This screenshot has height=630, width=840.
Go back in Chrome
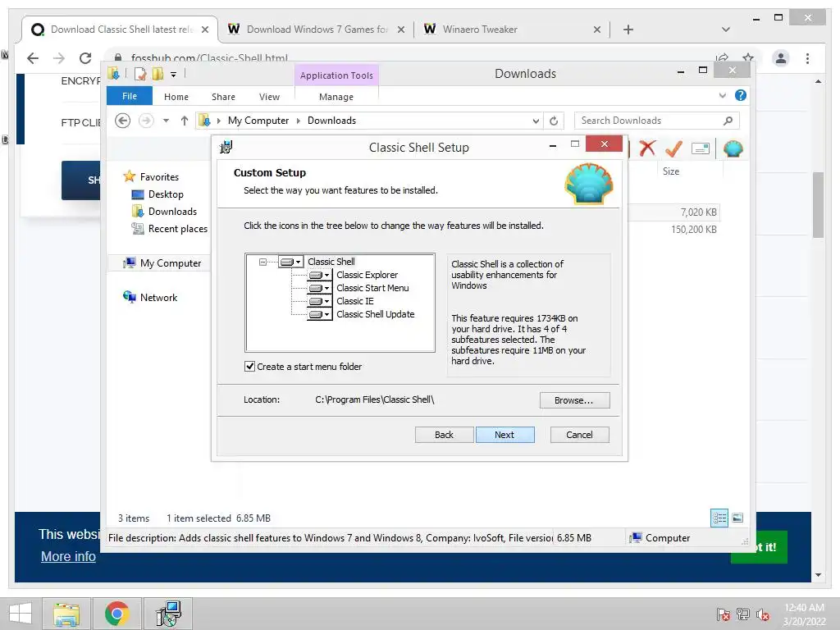click(33, 58)
